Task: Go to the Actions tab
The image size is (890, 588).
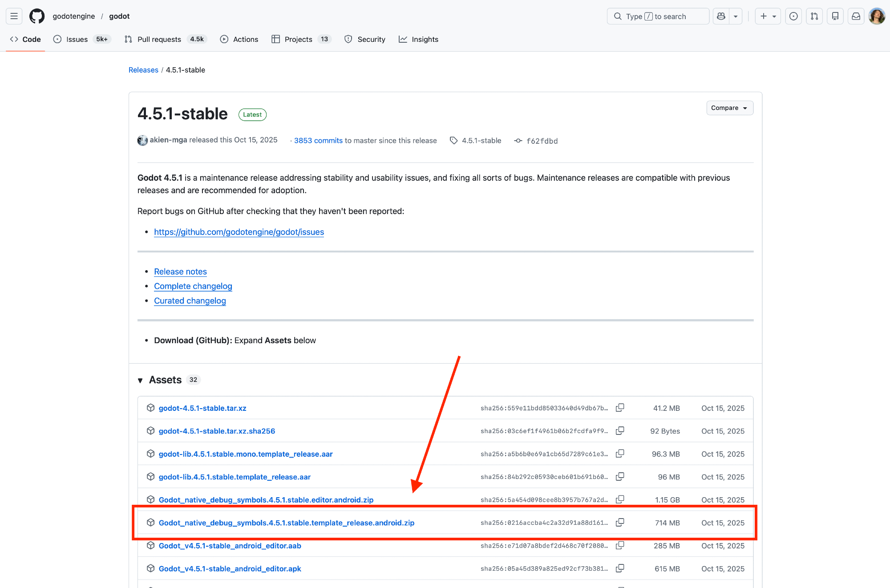Action: coord(245,39)
